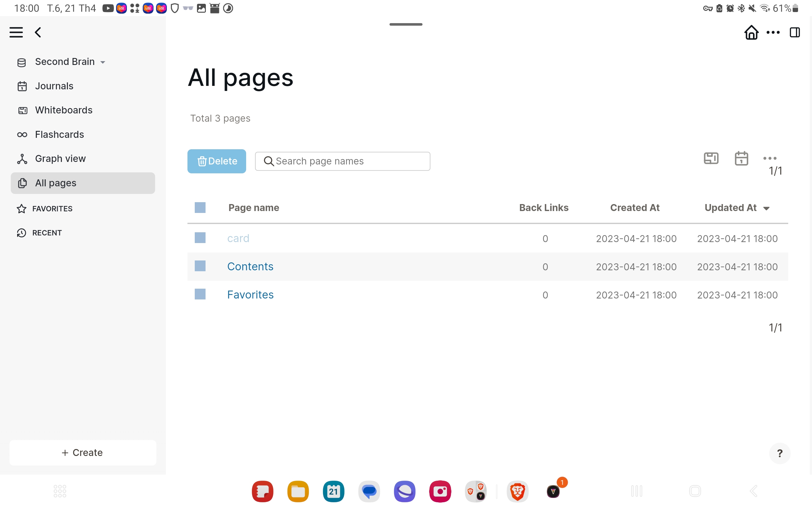Screen dimensions: 812x507
Task: Open the Favorites page link
Action: coord(250,294)
